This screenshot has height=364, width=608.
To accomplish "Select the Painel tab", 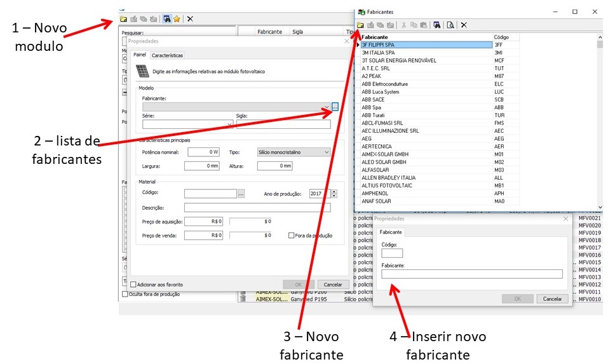I will point(139,55).
